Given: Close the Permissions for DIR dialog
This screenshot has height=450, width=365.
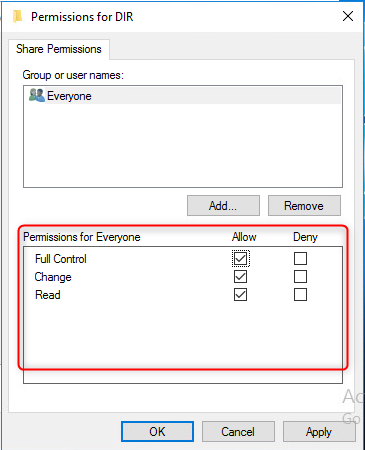Looking at the screenshot, I should point(348,16).
